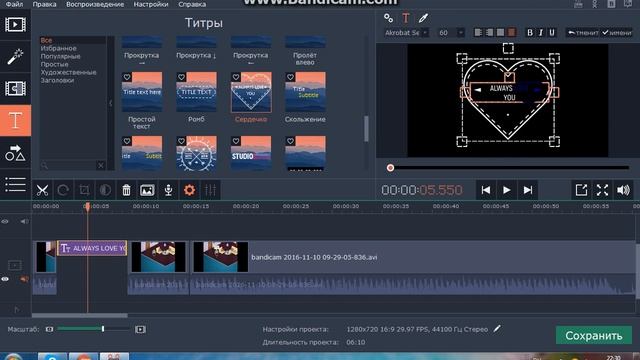Favorite the Ромб title

(x=181, y=77)
